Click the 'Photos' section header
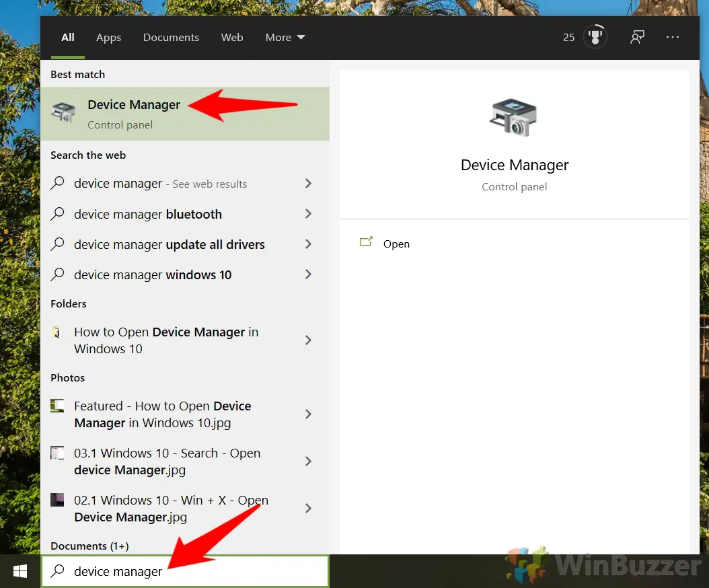Screen dimensions: 709x588 [68, 377]
